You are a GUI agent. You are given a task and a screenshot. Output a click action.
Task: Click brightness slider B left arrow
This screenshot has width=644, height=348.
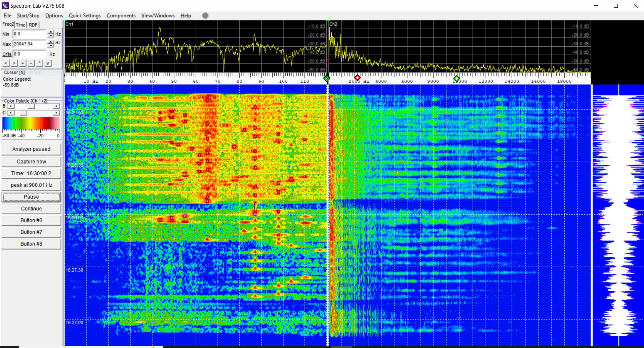click(11, 106)
